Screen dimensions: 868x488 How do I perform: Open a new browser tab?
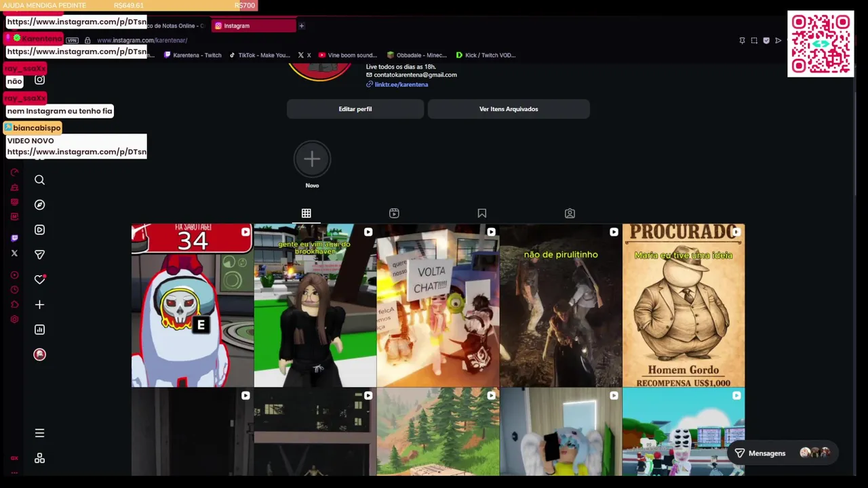301,26
